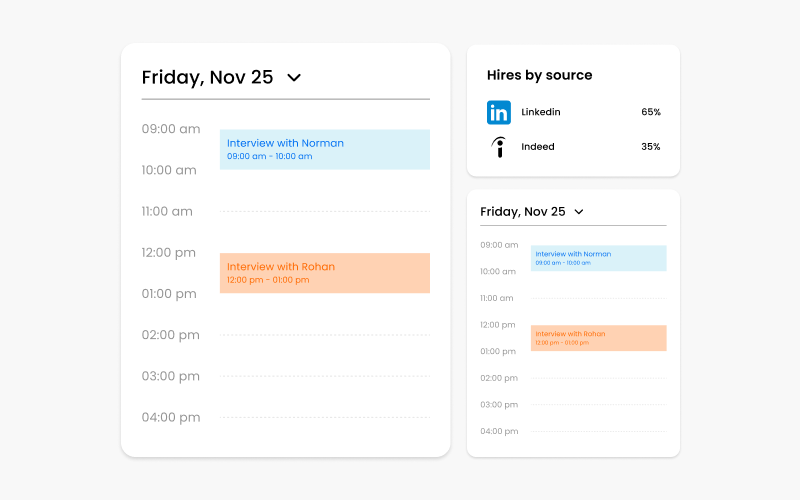Viewport: 800px width, 500px height.
Task: Expand the large calendar date chevron
Action: coord(294,78)
